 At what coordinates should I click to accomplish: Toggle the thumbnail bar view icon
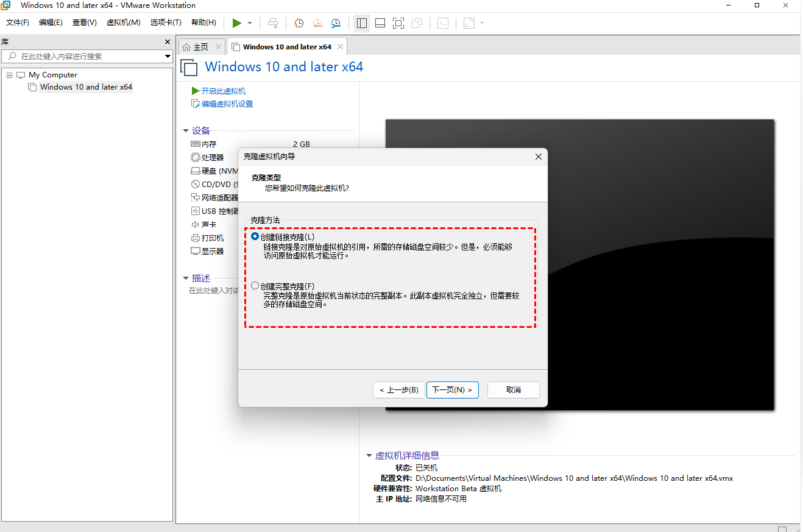[380, 23]
